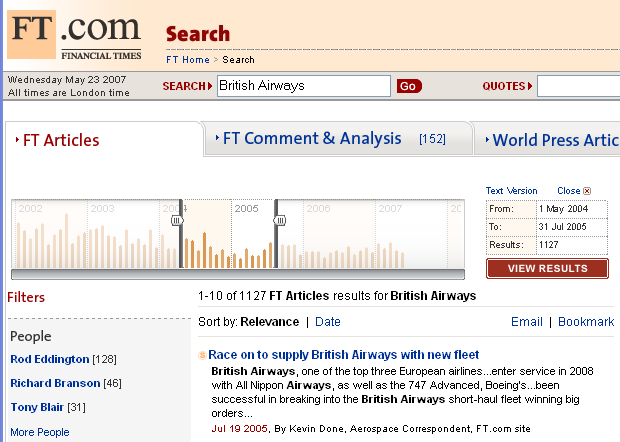
Task: Filter by Tony Blair
Action: tap(37, 407)
